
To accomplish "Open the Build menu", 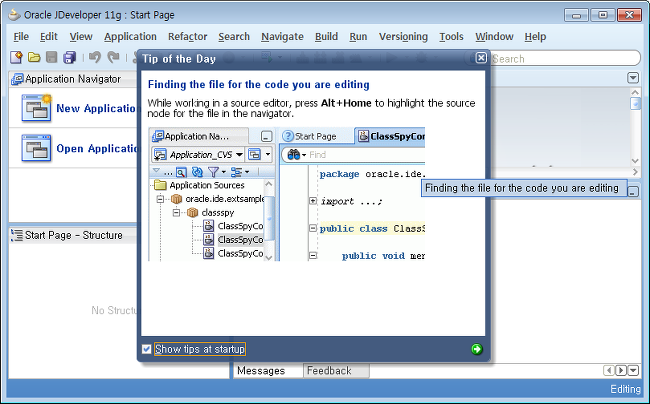I will tap(326, 36).
